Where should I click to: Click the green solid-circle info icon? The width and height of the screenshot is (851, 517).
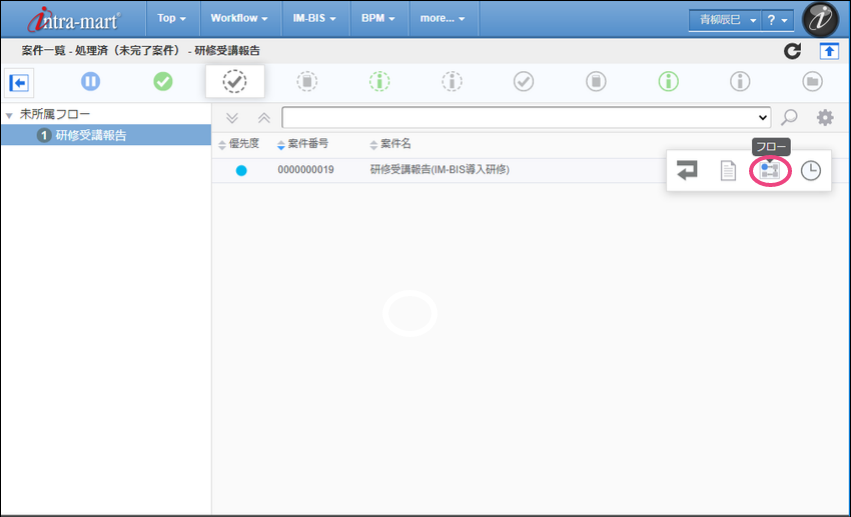668,81
